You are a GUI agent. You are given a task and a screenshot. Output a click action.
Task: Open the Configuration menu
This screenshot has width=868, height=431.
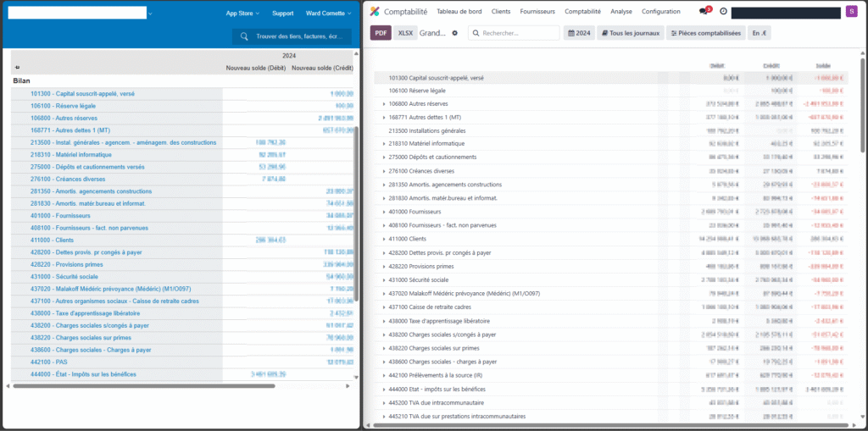tap(660, 12)
